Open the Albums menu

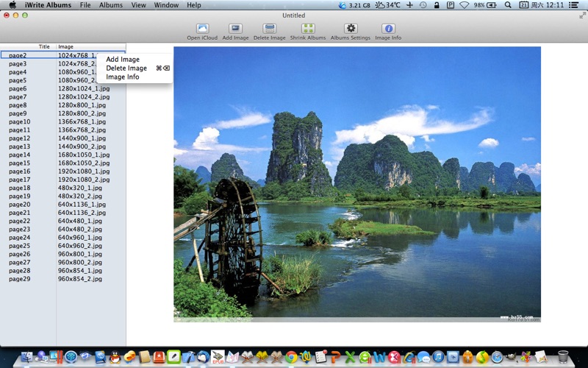pyautogui.click(x=111, y=5)
